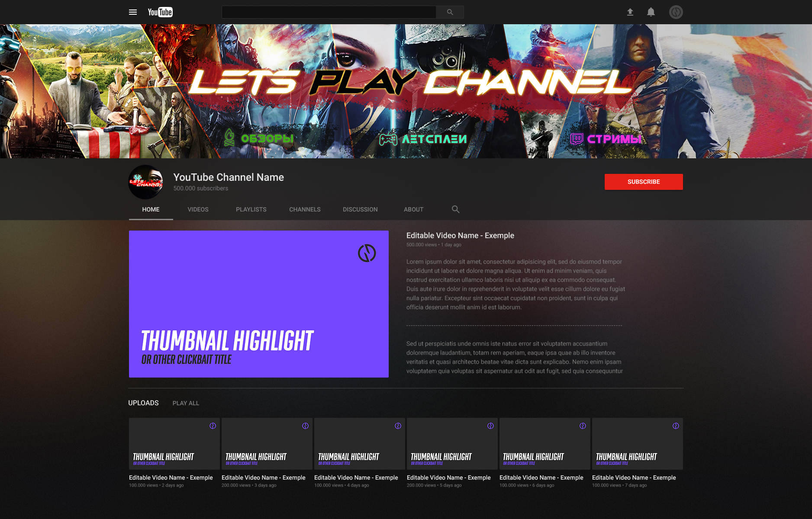This screenshot has width=812, height=519.
Task: Click the YouTube Channel Name title
Action: pyautogui.click(x=229, y=177)
